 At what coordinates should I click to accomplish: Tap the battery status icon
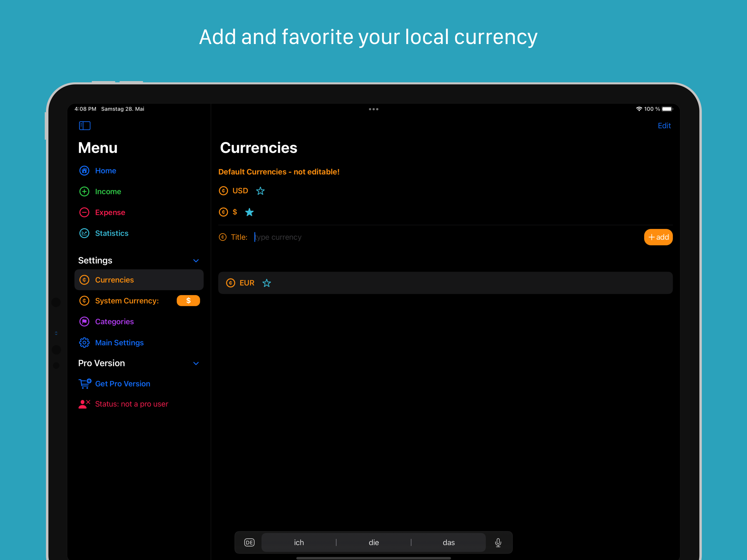667,109
